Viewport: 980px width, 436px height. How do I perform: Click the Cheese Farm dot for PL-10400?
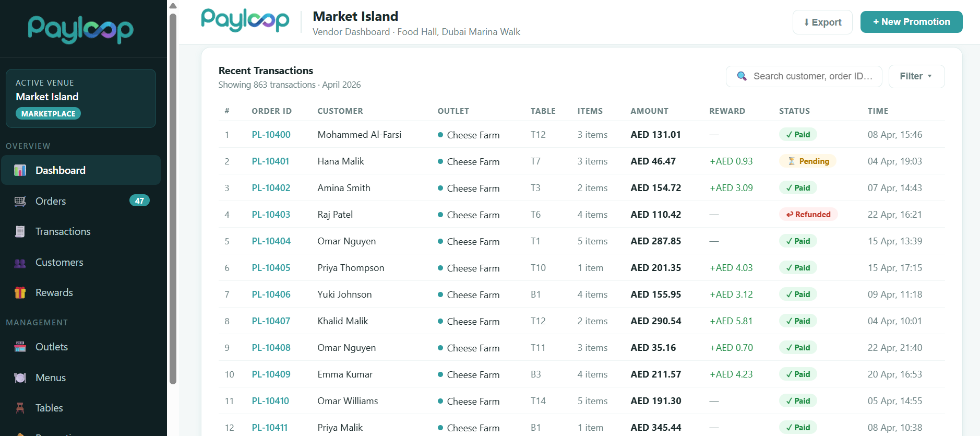pyautogui.click(x=440, y=135)
